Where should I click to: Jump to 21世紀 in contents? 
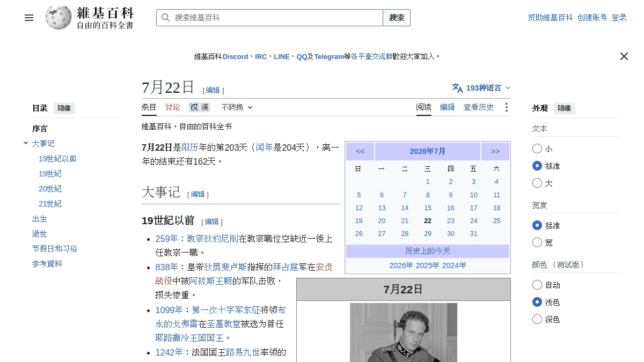pyautogui.click(x=50, y=204)
